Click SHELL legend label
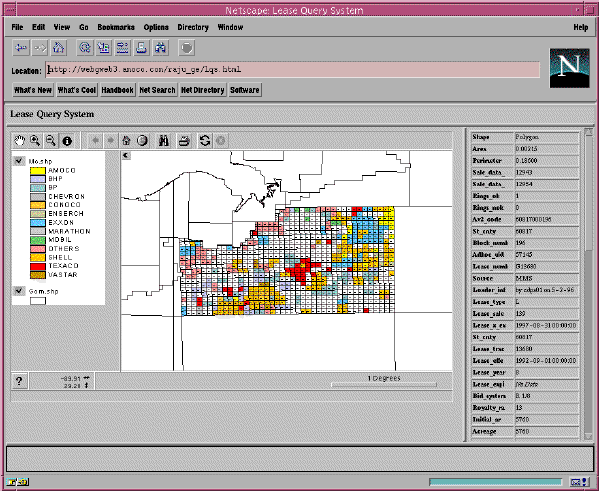 click(60, 257)
